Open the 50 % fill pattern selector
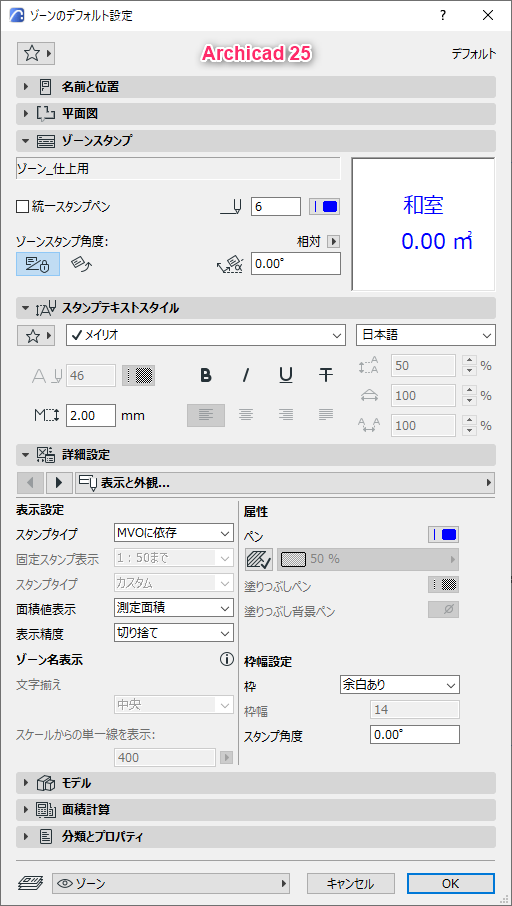 (368, 559)
